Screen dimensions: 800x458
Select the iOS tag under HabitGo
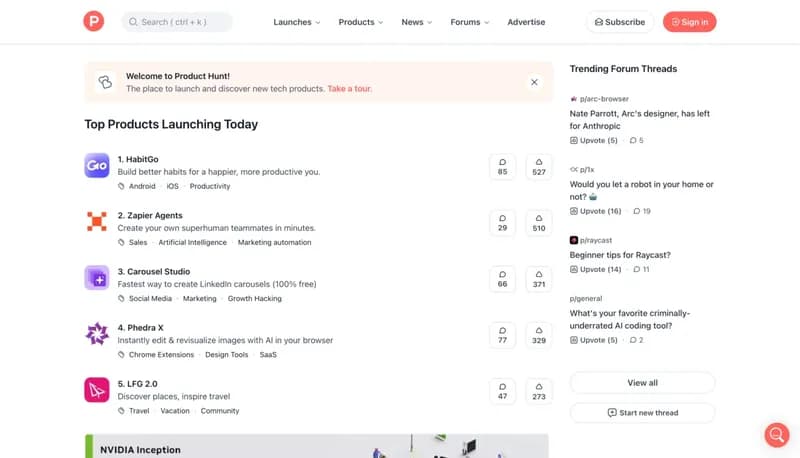tap(172, 186)
